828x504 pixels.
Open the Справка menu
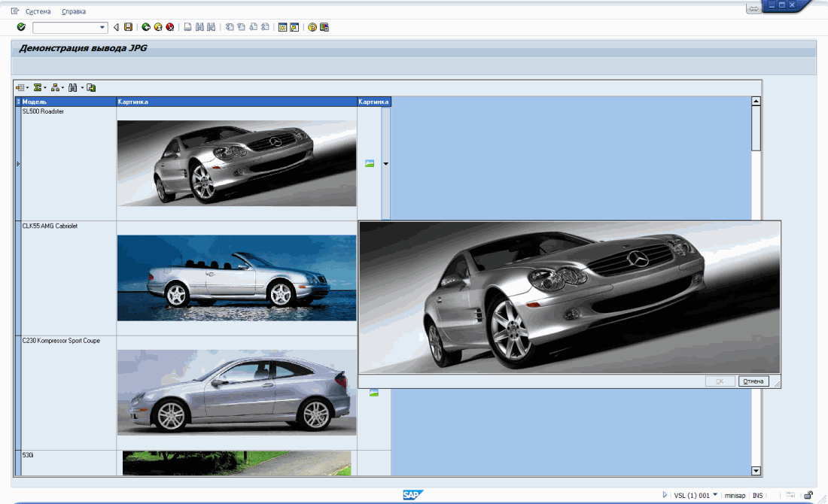[x=74, y=11]
